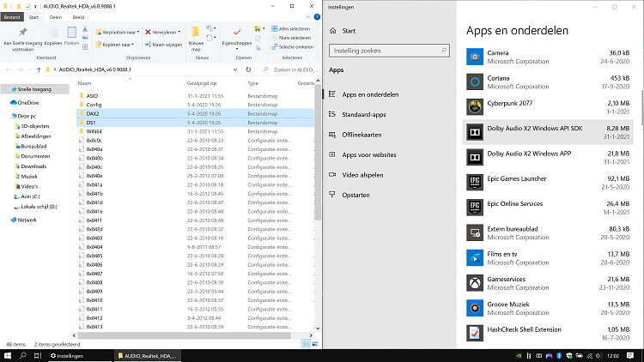Click the Kopiëren ribbon button
The image size is (644, 362).
53,36
